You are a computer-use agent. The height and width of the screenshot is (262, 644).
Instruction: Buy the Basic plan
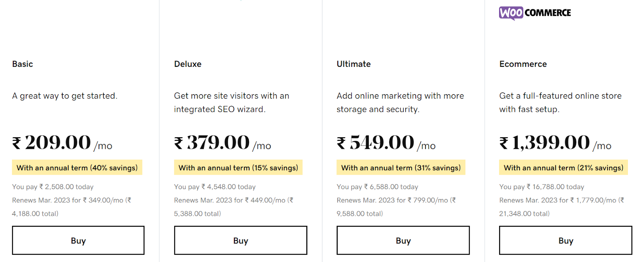78,240
